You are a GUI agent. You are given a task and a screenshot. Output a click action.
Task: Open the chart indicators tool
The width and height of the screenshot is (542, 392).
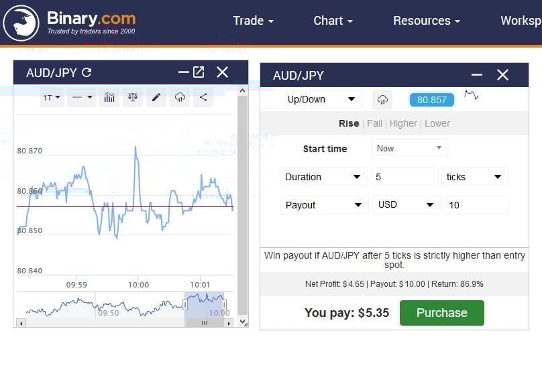tap(109, 98)
